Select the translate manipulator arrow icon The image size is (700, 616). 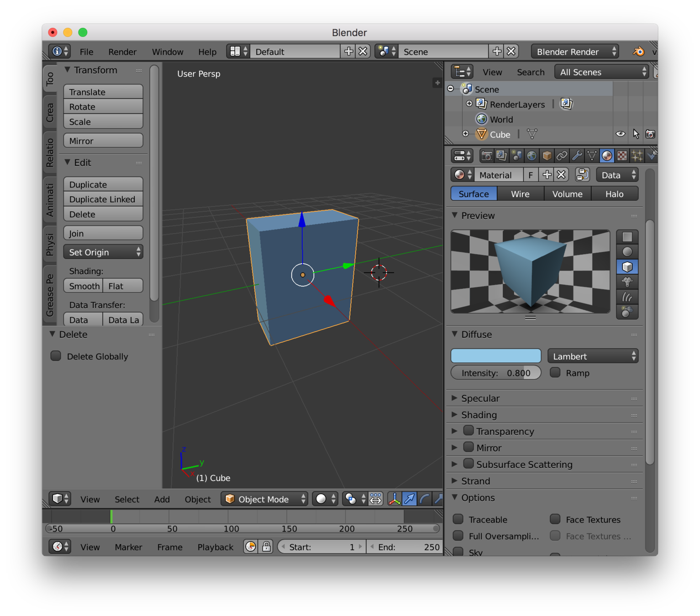pos(410,499)
